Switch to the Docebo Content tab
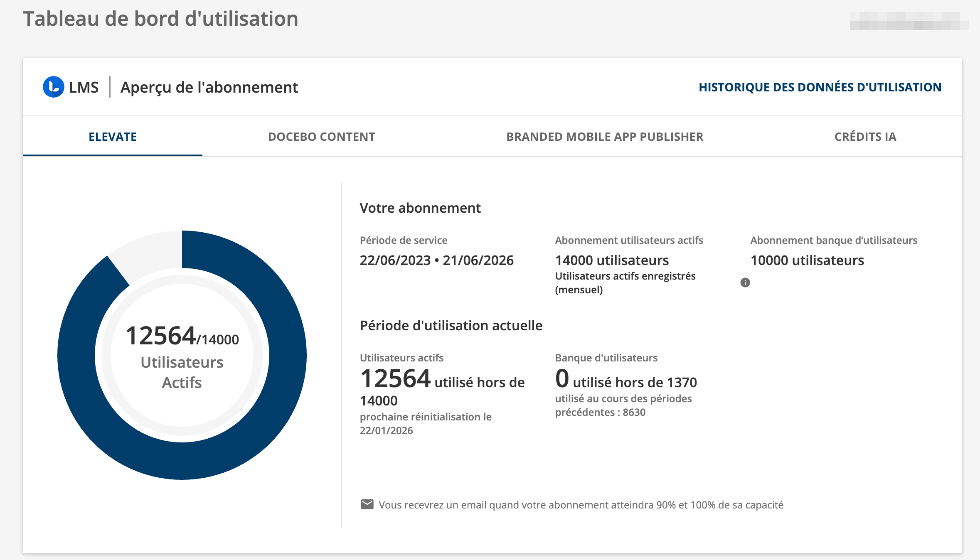 coord(321,137)
